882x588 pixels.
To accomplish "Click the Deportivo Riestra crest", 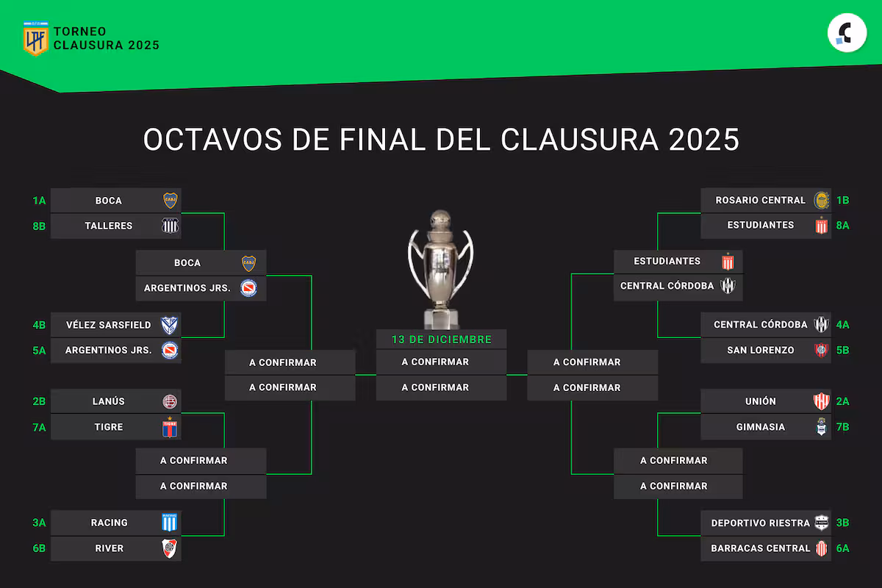I will [x=821, y=523].
